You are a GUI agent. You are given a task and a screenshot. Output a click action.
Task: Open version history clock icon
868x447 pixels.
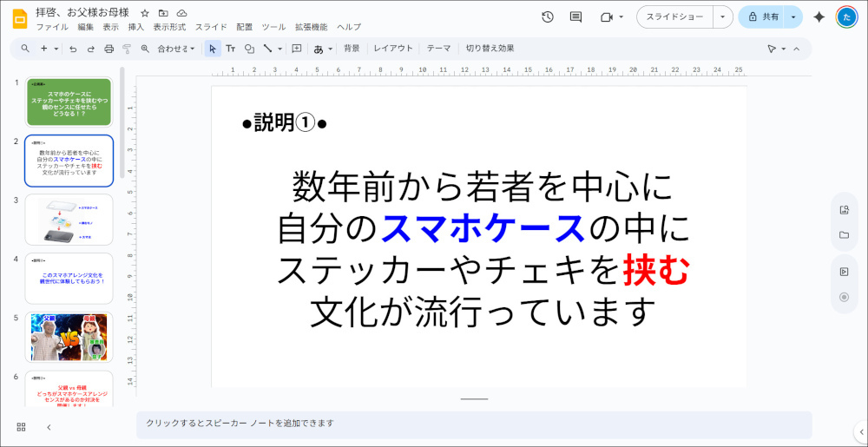coord(548,16)
